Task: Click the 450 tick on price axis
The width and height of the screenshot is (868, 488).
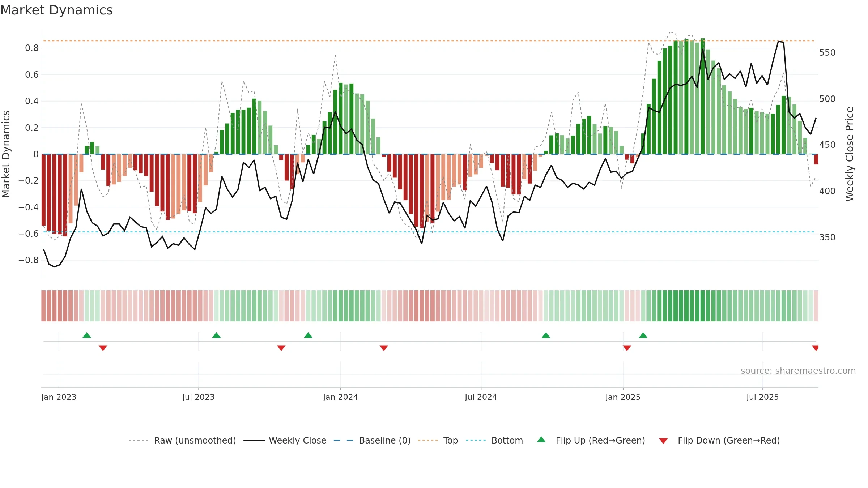Action: pyautogui.click(x=827, y=145)
